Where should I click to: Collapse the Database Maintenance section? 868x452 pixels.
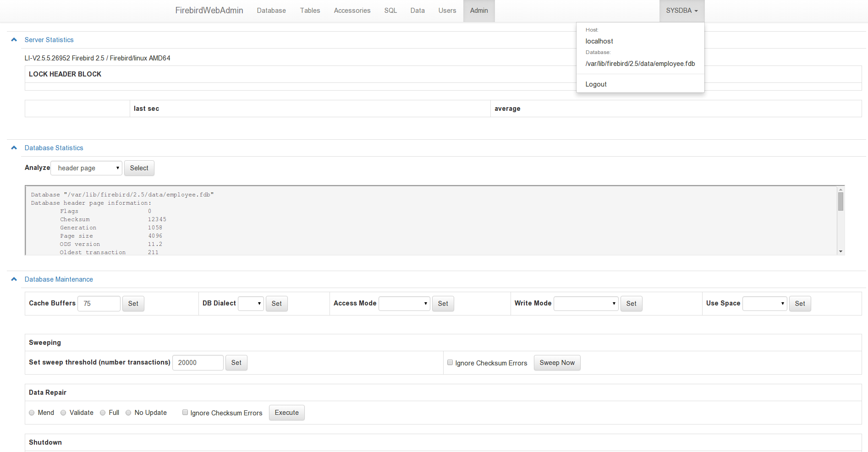14,279
